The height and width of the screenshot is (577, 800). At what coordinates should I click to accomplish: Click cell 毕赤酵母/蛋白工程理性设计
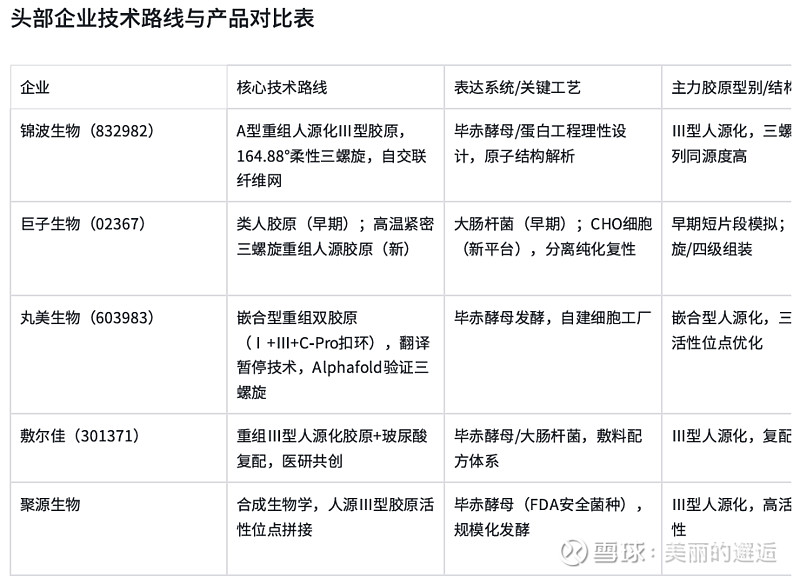553,155
